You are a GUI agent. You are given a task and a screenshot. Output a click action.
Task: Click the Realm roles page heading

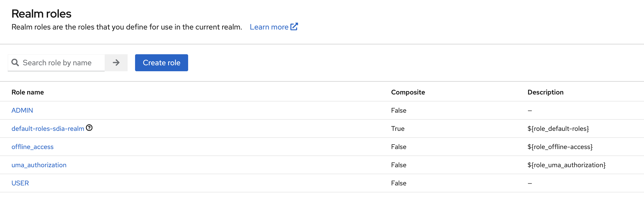41,14
